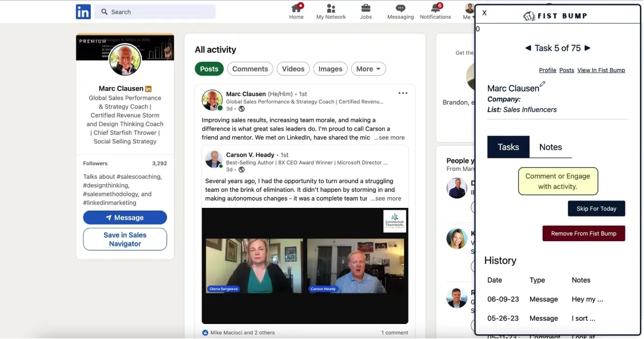
Task: Click the Remove From Fist Bump button
Action: (584, 234)
